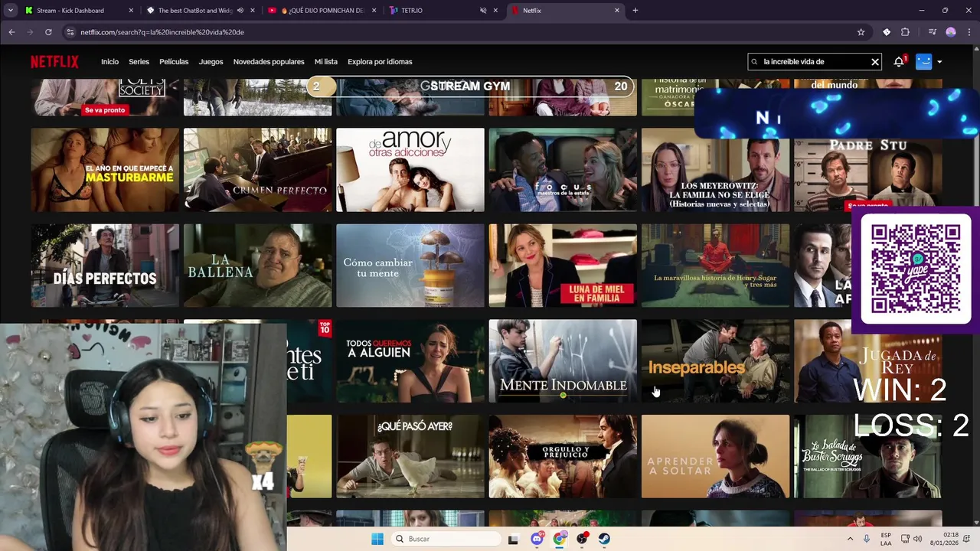This screenshot has height=551, width=980.
Task: Click the taskbar Buscar search box
Action: point(446,539)
